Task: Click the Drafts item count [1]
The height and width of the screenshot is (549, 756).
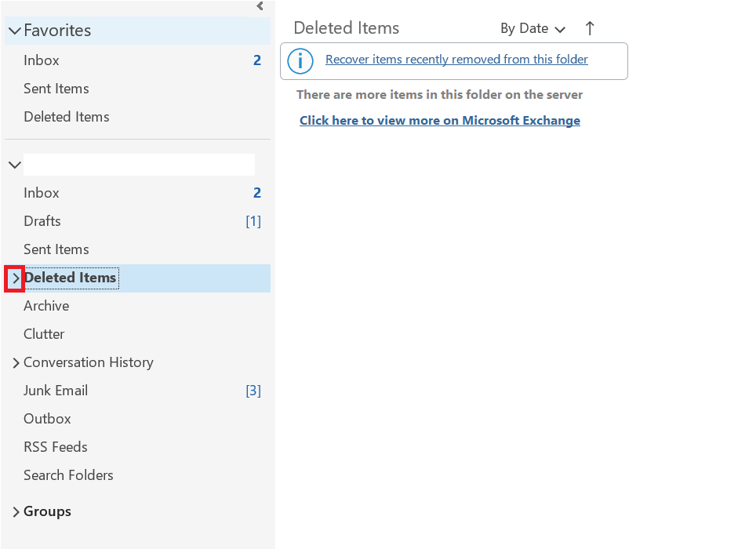Action: point(253,221)
